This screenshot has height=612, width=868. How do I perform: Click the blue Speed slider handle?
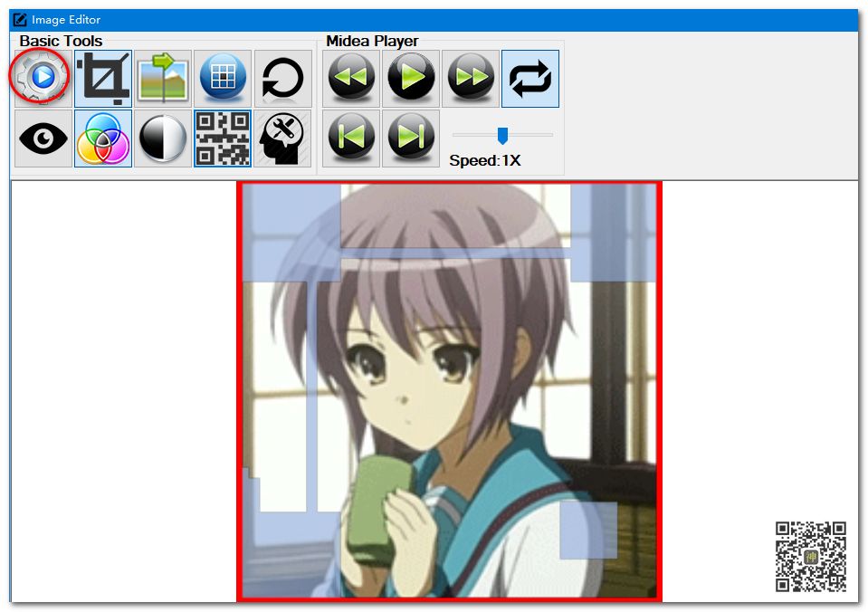[502, 135]
